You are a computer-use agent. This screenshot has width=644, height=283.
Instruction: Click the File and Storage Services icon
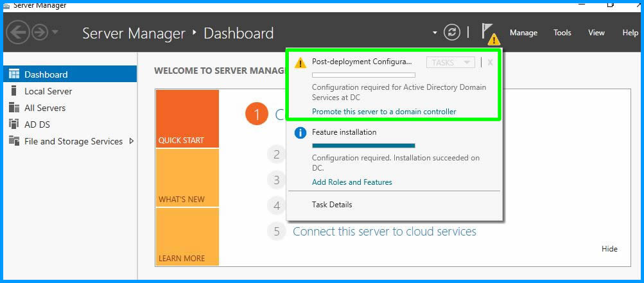(x=13, y=141)
